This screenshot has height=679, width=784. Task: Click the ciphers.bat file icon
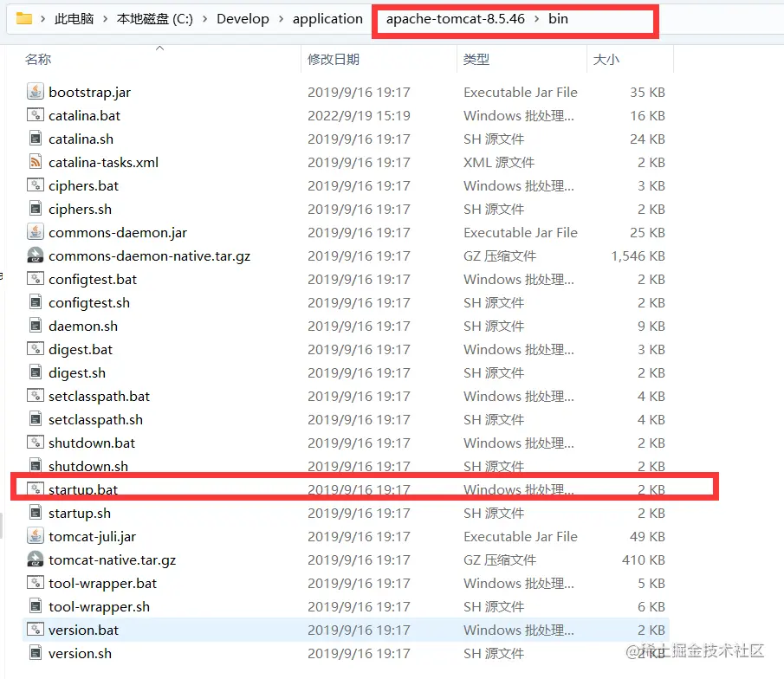[35, 185]
